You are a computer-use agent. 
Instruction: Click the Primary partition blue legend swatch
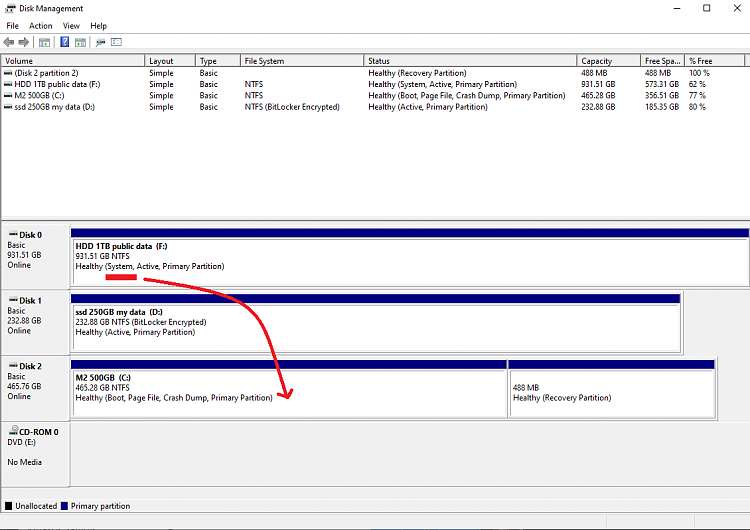[x=65, y=506]
